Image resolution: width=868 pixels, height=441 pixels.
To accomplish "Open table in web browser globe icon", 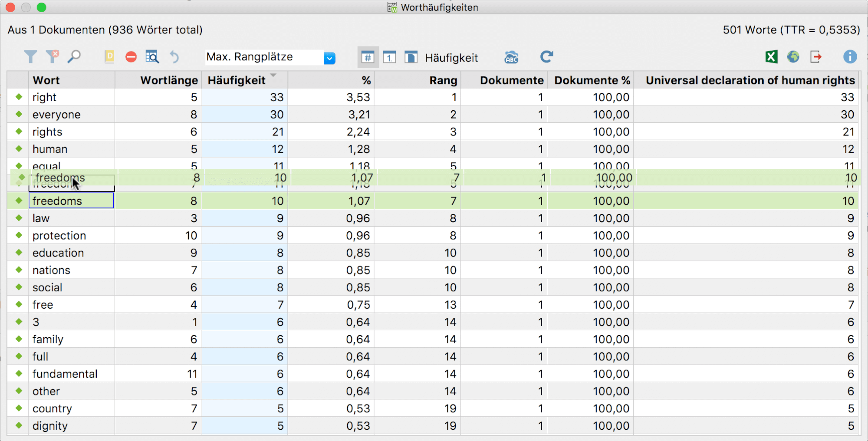I will click(793, 57).
